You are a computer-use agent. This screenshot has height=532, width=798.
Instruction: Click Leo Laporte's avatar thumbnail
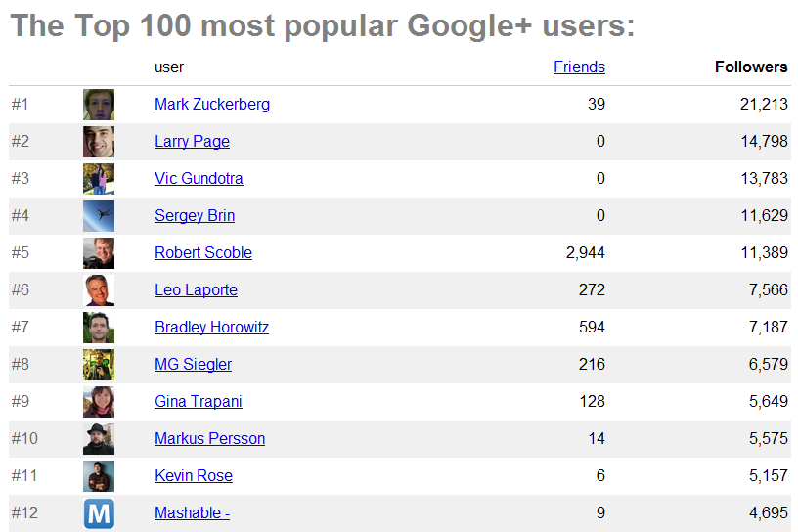[x=99, y=290]
